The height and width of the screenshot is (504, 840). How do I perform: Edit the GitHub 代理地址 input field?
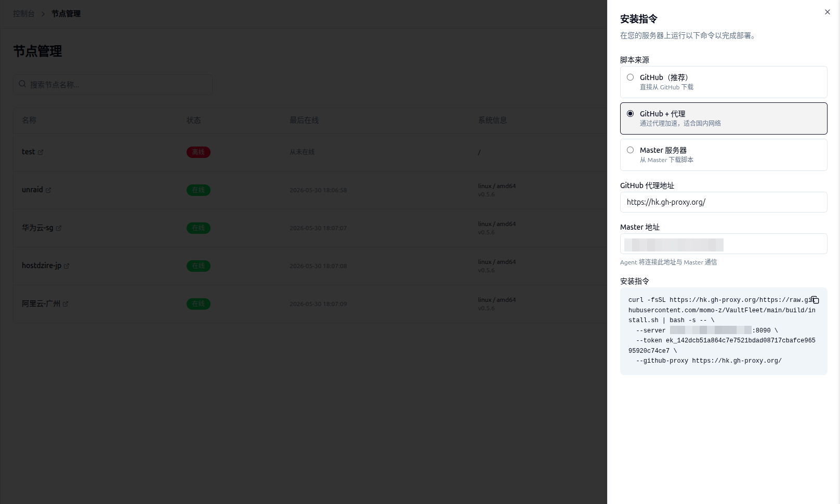click(724, 202)
